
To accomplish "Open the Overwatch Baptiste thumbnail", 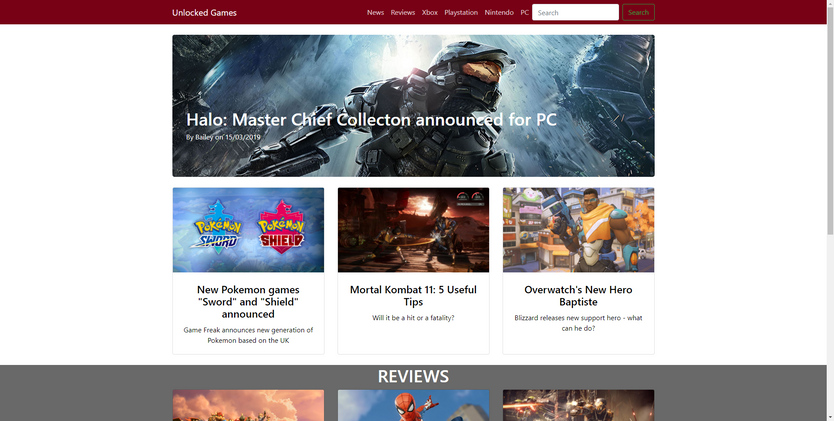I will (578, 230).
